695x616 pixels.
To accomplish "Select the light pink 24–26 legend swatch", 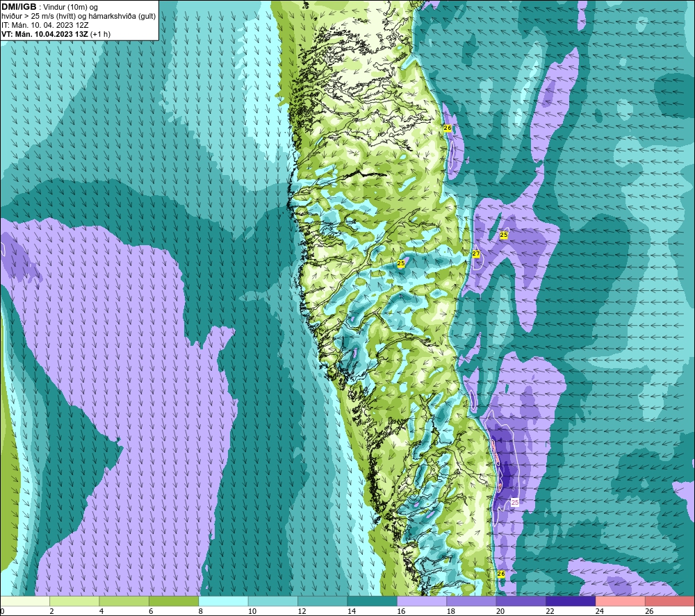I will [621, 601].
